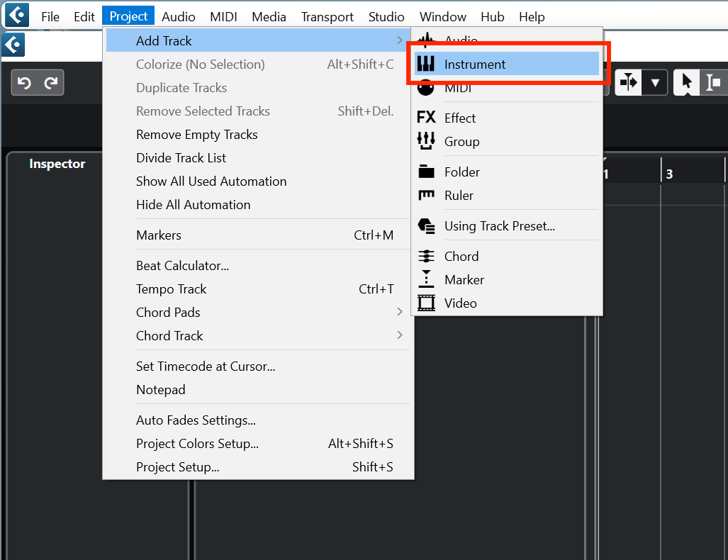Viewport: 728px width, 560px height.
Task: Click the Video track filmstrip icon
Action: pos(426,303)
